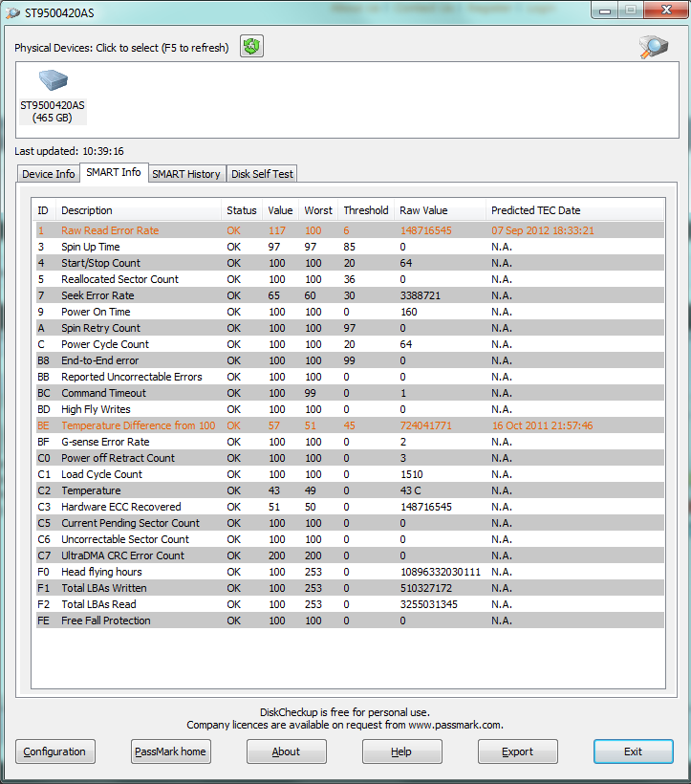Select the Total LBAs Read row
The height and width of the screenshot is (784, 691).
pyautogui.click(x=350, y=604)
